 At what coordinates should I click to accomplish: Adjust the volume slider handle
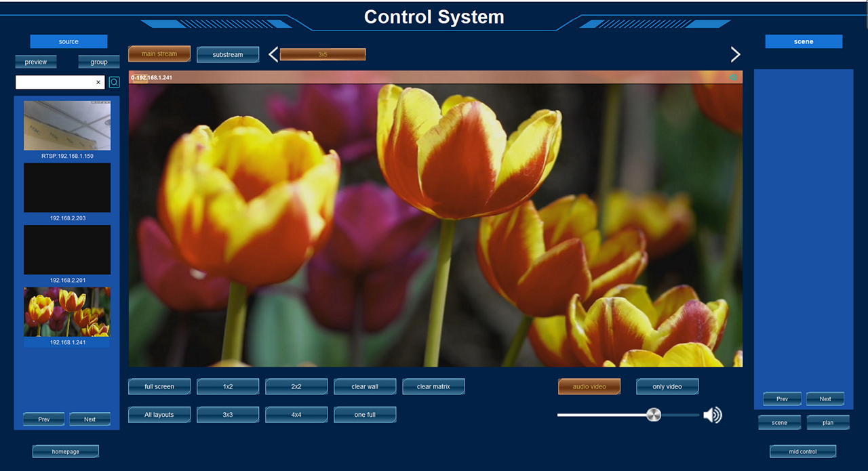point(653,415)
